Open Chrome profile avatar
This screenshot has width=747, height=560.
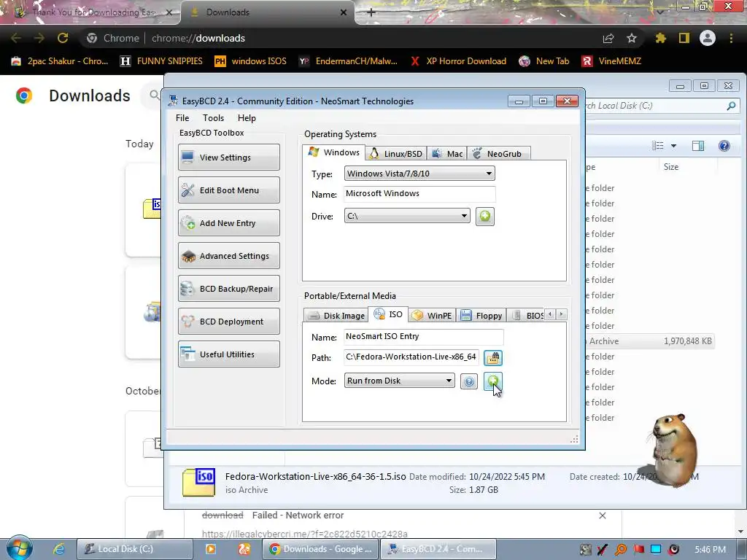[708, 38]
